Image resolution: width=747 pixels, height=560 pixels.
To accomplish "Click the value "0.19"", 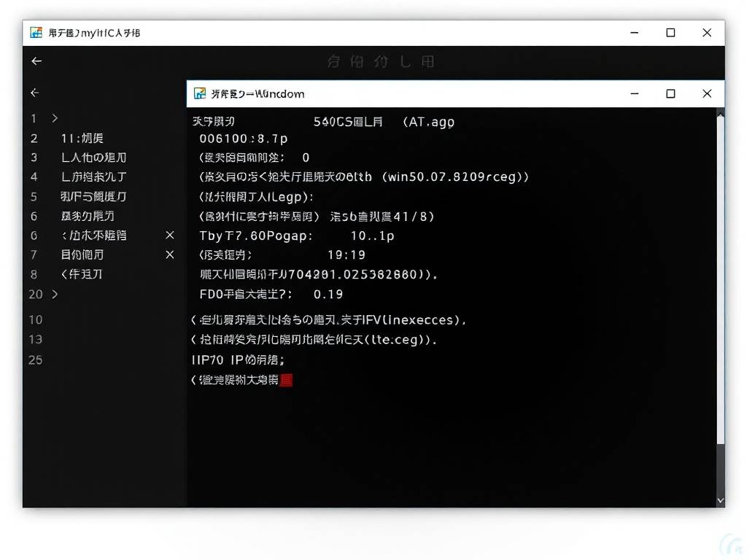I will pyautogui.click(x=328, y=295).
